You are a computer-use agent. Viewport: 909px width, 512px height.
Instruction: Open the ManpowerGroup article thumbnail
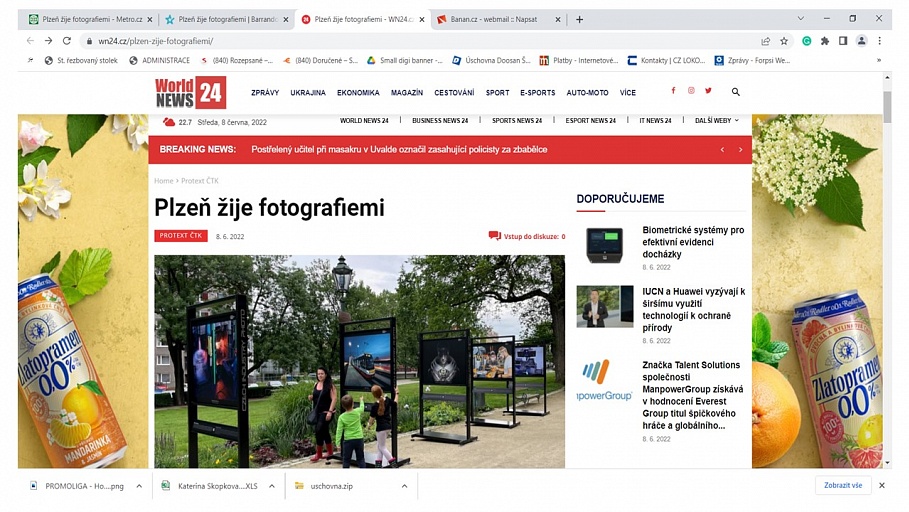pos(605,380)
